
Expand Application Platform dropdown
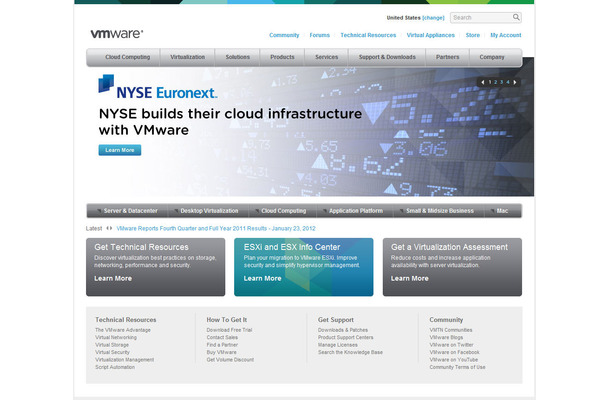tap(353, 211)
